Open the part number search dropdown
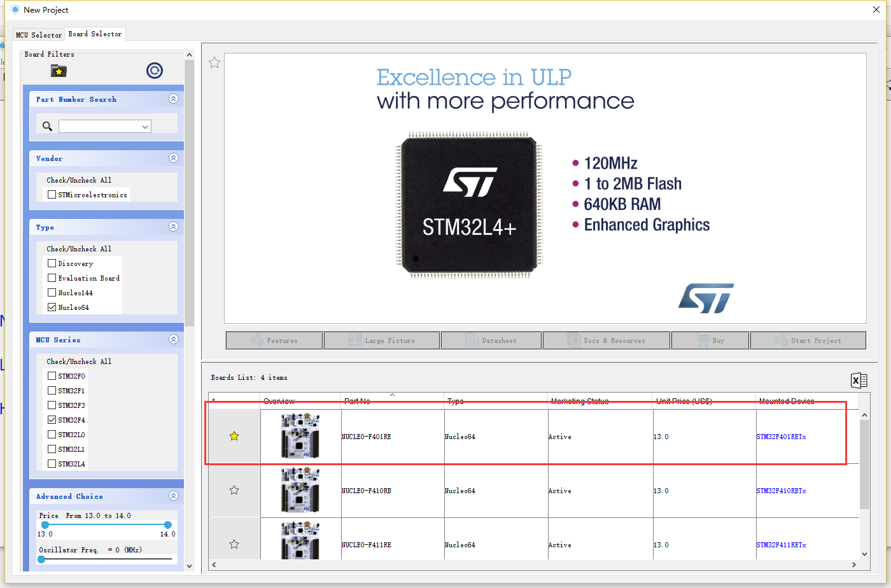Screen dimensions: 891x588 [145, 127]
